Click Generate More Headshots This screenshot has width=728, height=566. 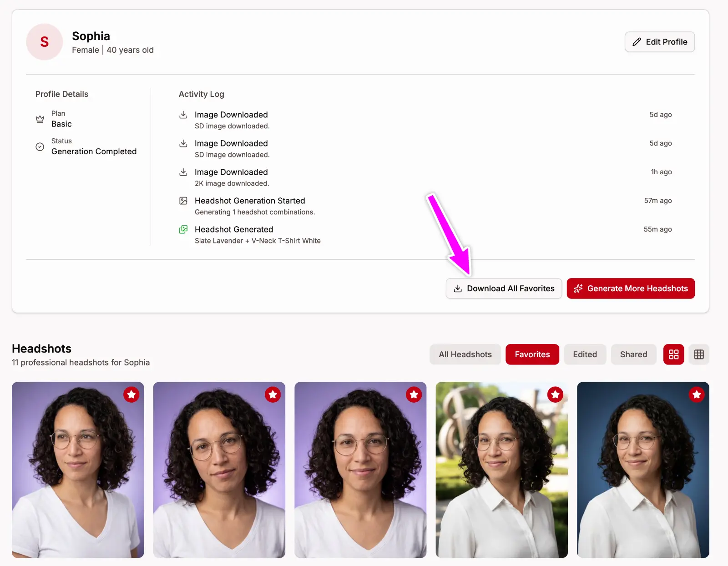coord(631,288)
